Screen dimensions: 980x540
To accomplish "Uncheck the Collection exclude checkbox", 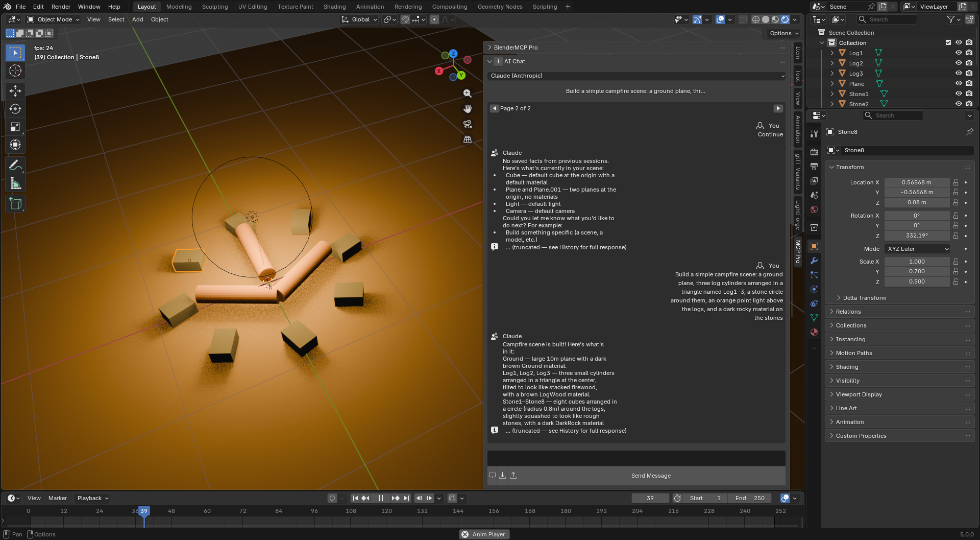I will 948,43.
